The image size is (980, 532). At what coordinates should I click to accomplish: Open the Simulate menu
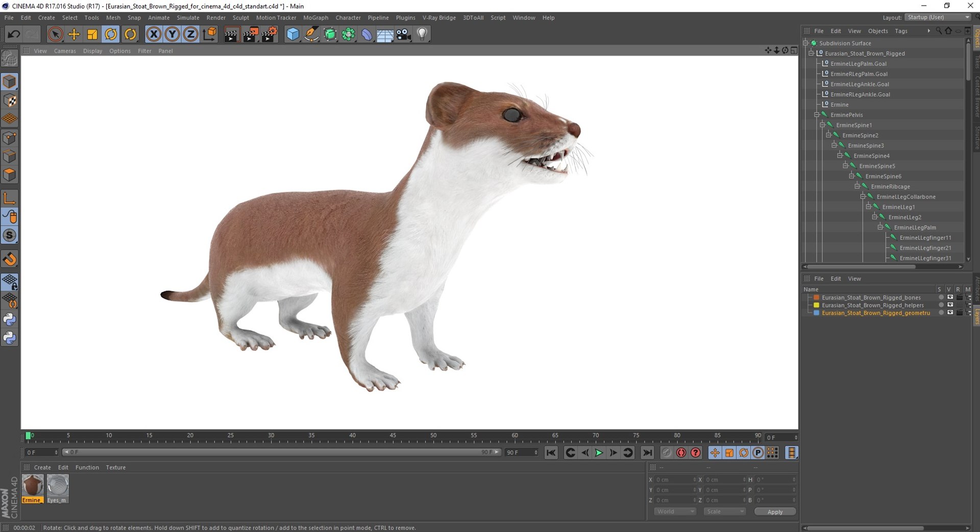[x=188, y=17]
